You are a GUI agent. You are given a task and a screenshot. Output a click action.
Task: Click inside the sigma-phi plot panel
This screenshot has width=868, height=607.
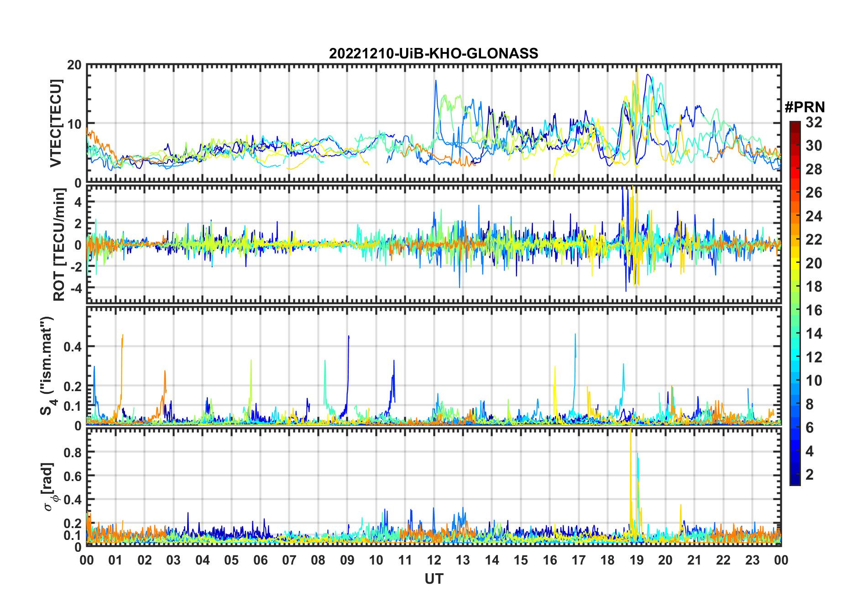(x=434, y=487)
